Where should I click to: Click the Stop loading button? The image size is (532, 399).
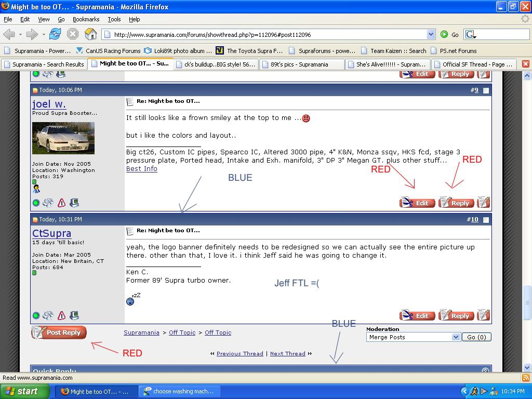tap(73, 34)
